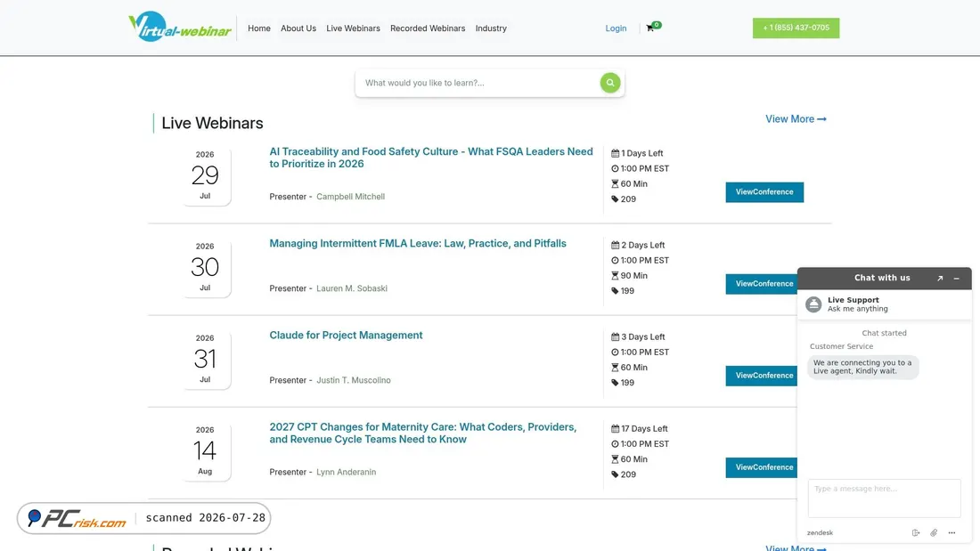Click clock icon in FMLA Leave row
Screen dimensions: 980x551
click(615, 261)
